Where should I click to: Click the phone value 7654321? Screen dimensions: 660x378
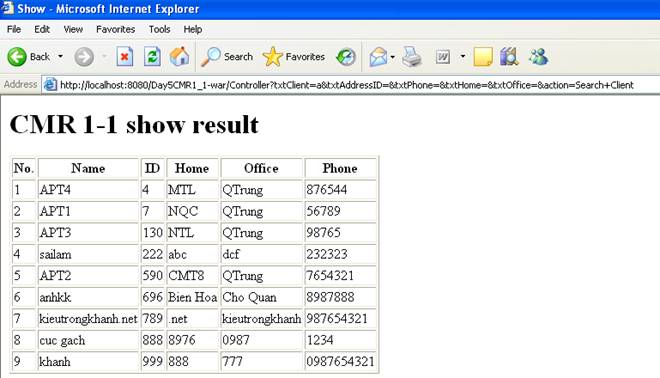pos(330,276)
